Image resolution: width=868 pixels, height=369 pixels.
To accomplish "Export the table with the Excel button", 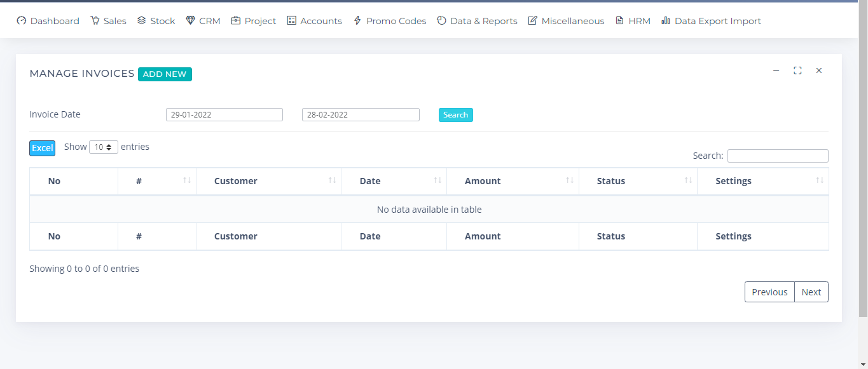I will (42, 147).
